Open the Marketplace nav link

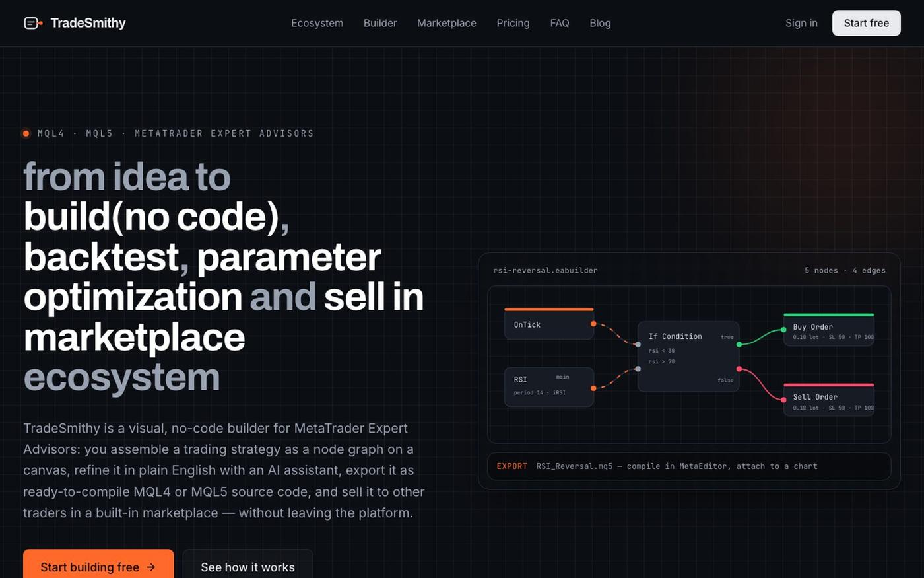(x=447, y=23)
